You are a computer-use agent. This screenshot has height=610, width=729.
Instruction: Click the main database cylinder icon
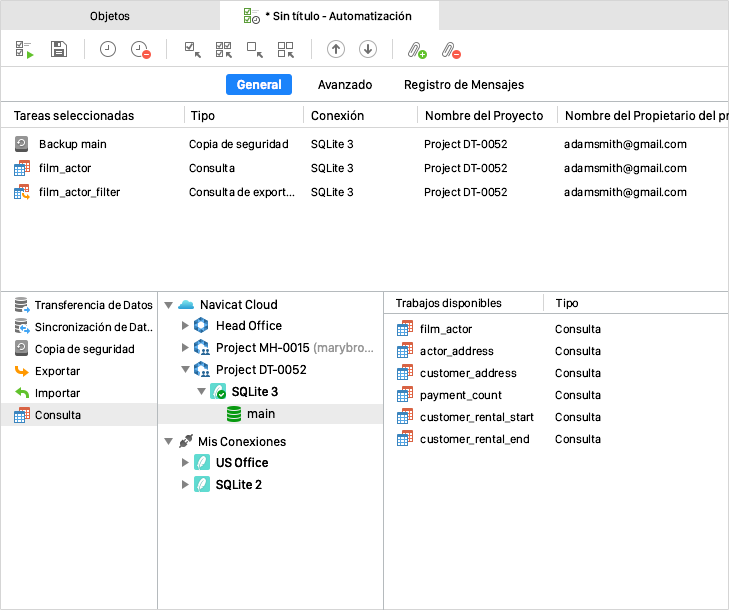point(234,414)
